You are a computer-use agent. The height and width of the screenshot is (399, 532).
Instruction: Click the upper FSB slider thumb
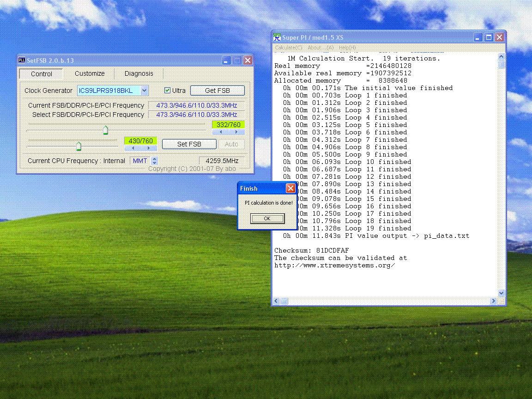tap(105, 130)
